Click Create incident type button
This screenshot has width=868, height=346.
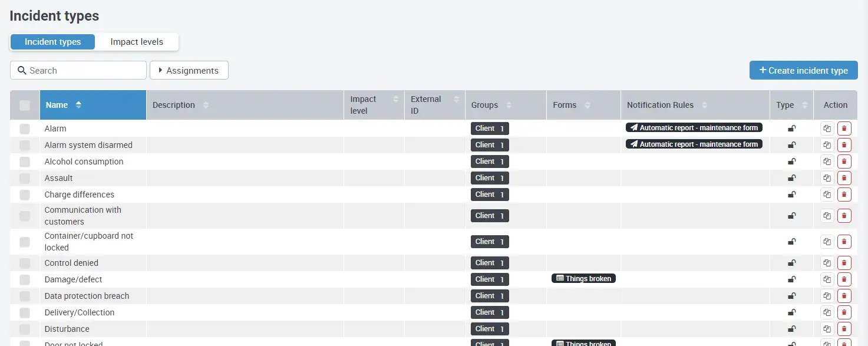[803, 70]
